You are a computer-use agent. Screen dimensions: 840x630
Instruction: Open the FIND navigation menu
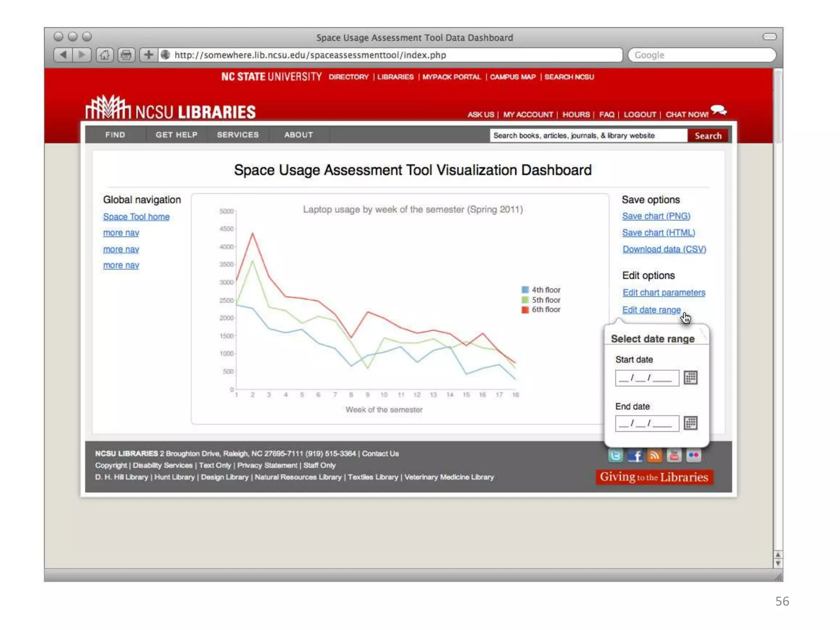[115, 135]
